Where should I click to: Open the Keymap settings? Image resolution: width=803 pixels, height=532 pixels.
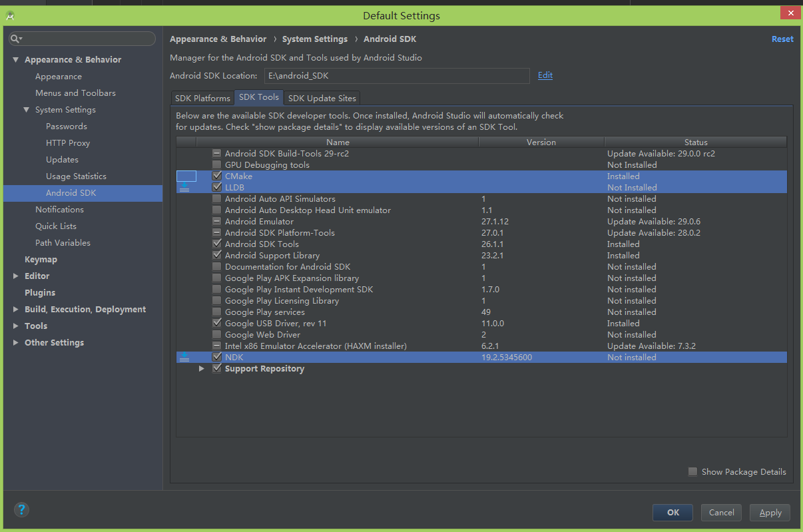pos(41,260)
